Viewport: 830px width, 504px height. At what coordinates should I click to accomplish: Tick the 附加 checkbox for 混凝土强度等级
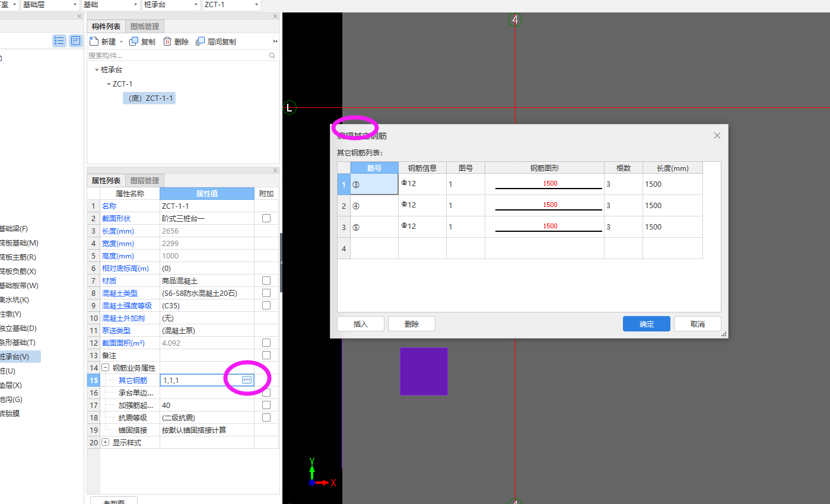[x=266, y=305]
